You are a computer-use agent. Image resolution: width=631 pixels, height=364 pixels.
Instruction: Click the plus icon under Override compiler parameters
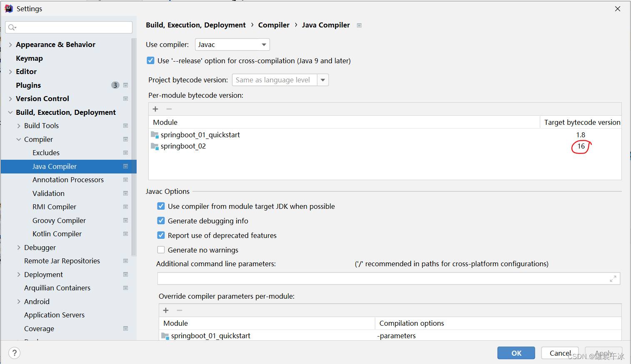[166, 310]
